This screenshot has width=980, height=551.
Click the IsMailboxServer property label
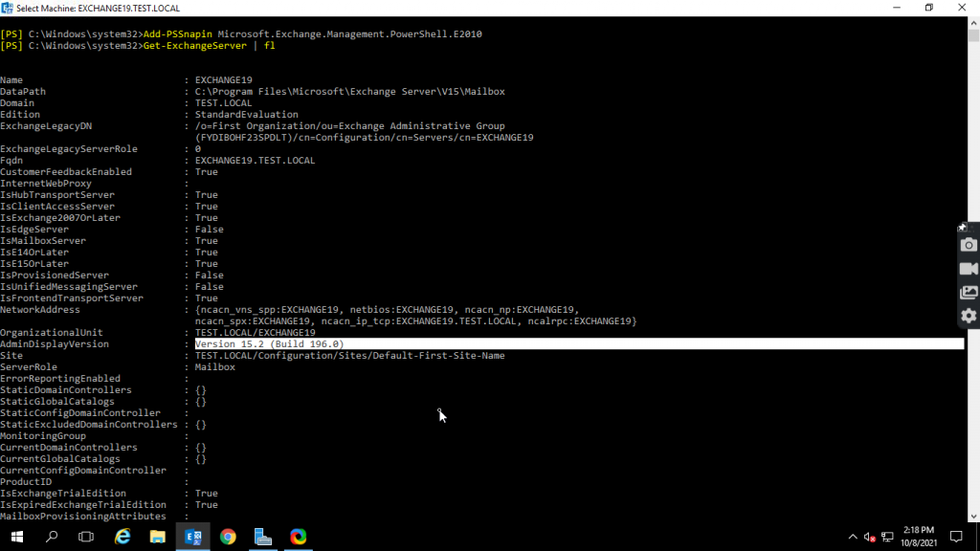(x=43, y=241)
